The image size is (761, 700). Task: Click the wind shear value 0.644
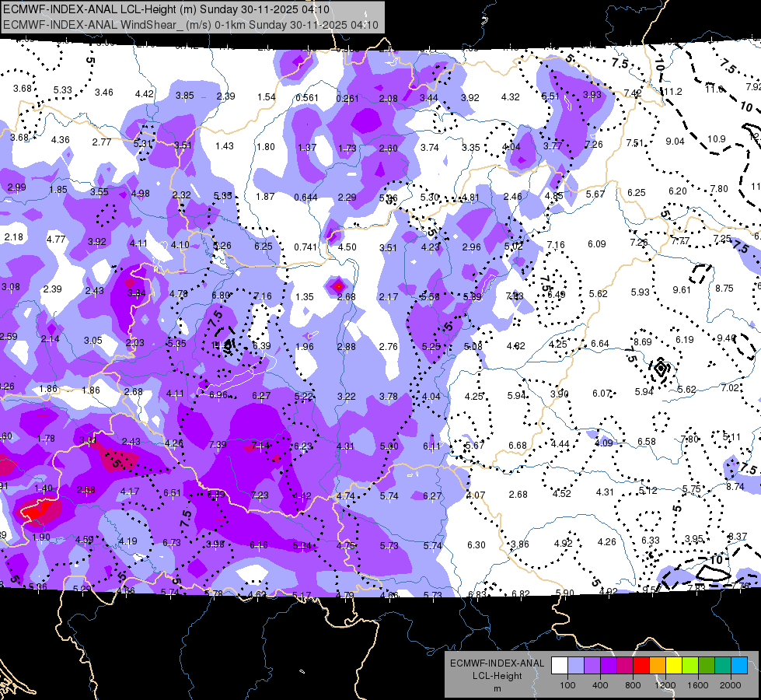[x=305, y=198]
